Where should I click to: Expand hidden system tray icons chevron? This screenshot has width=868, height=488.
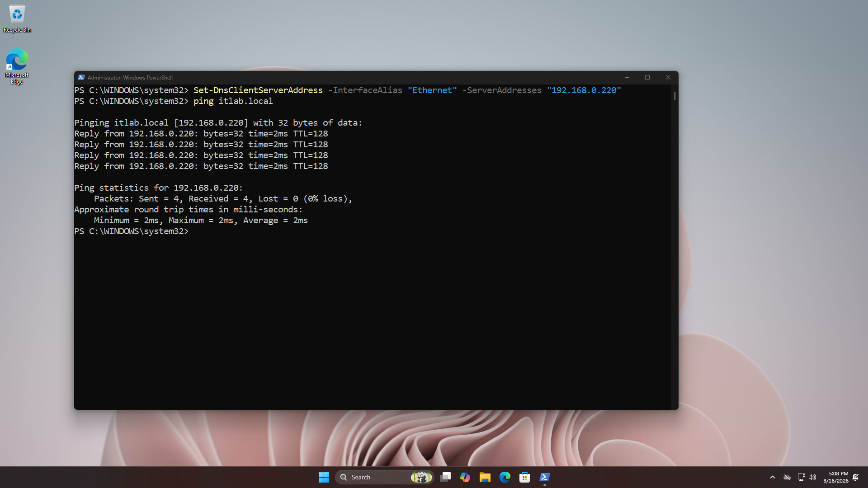point(773,477)
